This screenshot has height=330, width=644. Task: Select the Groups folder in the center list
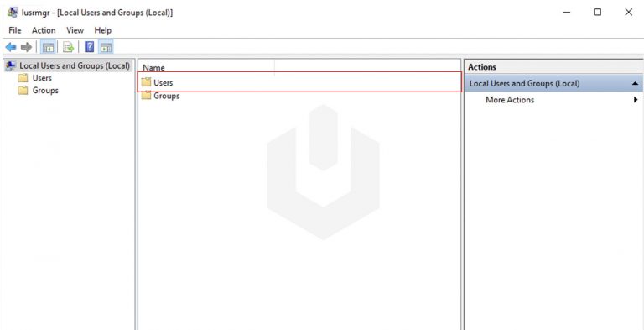pyautogui.click(x=160, y=96)
